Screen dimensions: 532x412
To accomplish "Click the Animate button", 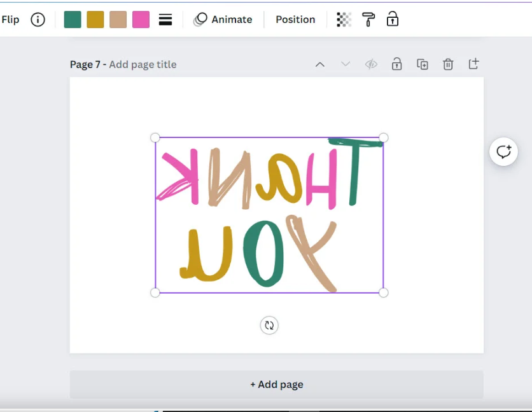I will click(223, 20).
